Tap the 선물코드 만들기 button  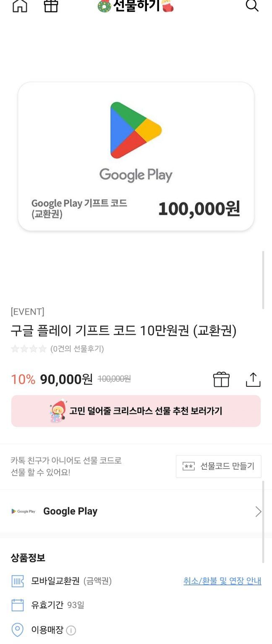point(218,466)
